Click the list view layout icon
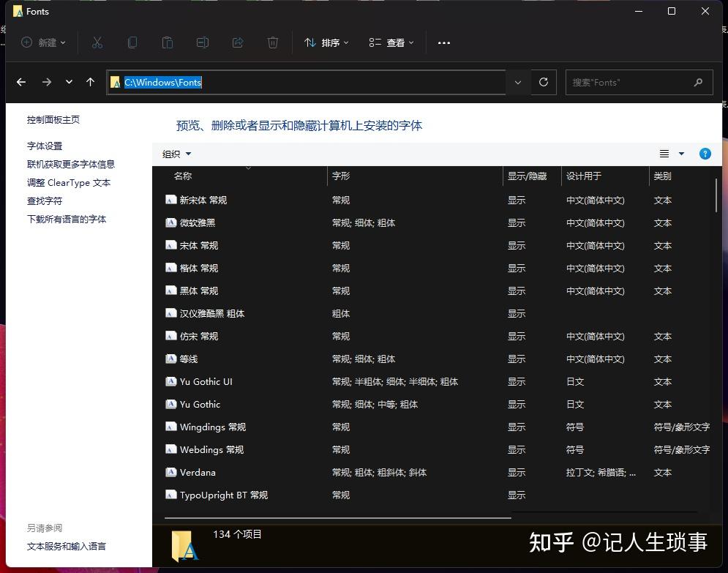Image resolution: width=728 pixels, height=573 pixels. pos(664,154)
